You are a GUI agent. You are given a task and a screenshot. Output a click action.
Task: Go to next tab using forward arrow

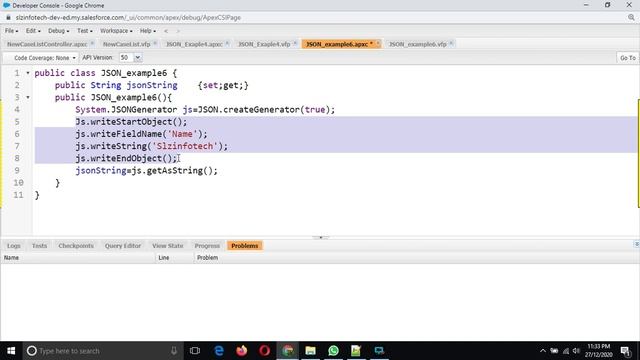(x=178, y=31)
